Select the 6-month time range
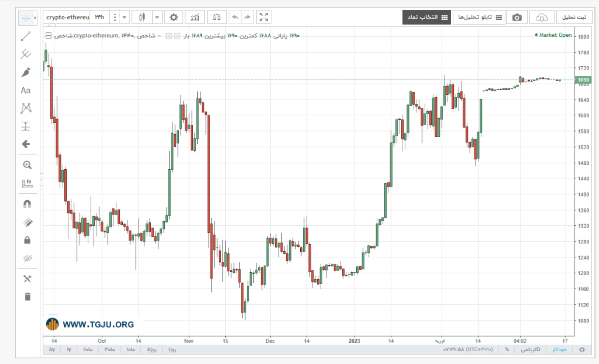The width and height of the screenshot is (599, 364). [x=88, y=349]
